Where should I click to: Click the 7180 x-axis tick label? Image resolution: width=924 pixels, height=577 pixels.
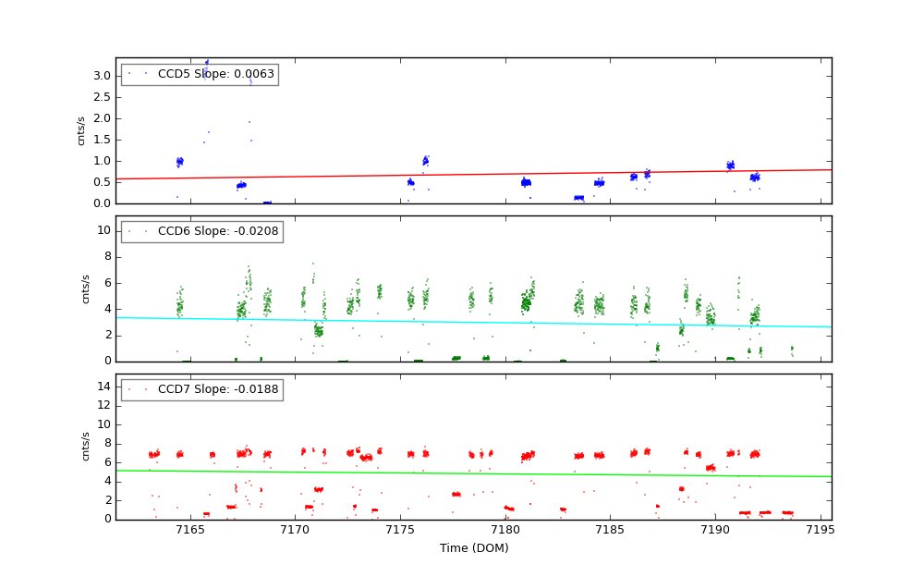pyautogui.click(x=505, y=529)
